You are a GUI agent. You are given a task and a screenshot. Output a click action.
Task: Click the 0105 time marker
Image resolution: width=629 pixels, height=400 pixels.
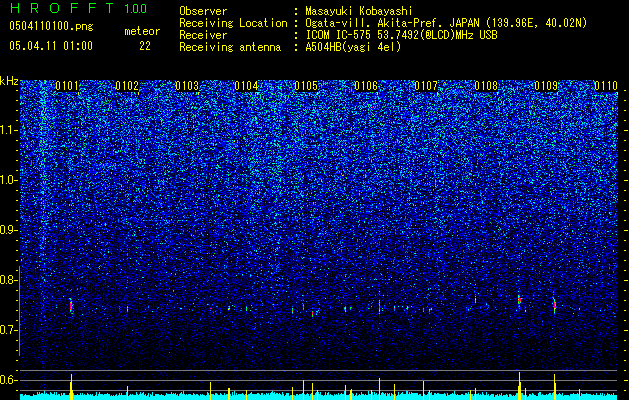(306, 86)
